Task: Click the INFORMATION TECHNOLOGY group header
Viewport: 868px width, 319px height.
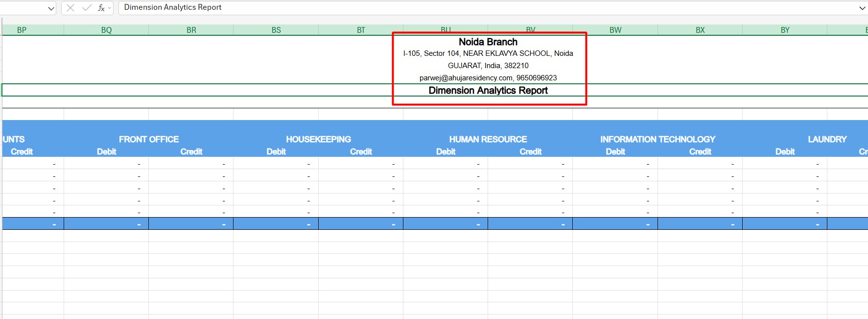Action: [x=658, y=139]
